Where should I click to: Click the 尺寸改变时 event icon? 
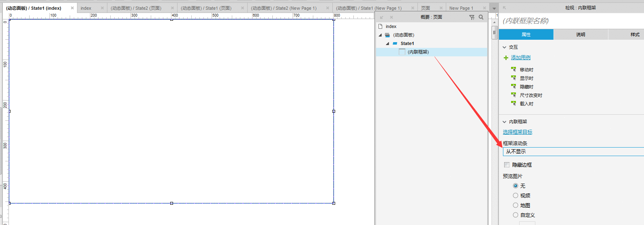tap(513, 95)
